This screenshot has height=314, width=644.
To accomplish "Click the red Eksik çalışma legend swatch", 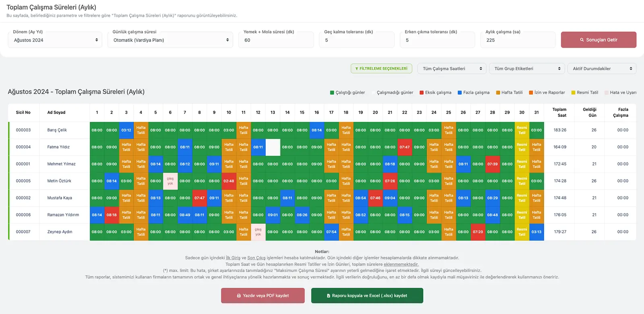I will coord(421,93).
